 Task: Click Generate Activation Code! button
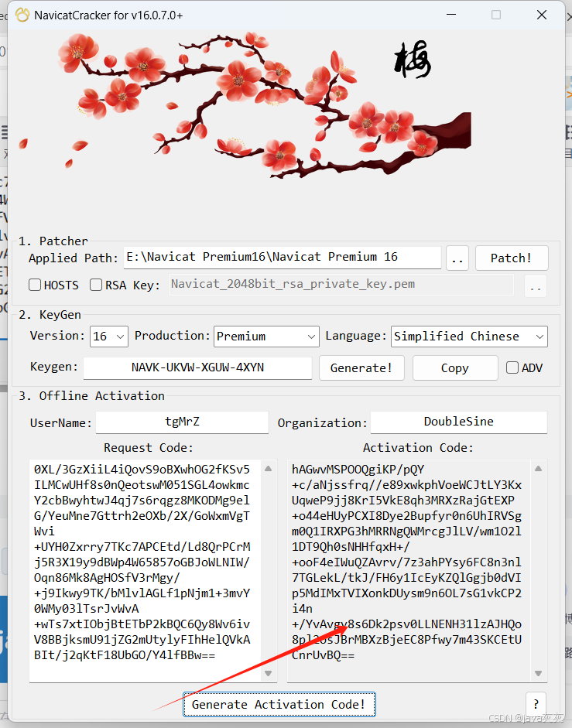pos(279,704)
